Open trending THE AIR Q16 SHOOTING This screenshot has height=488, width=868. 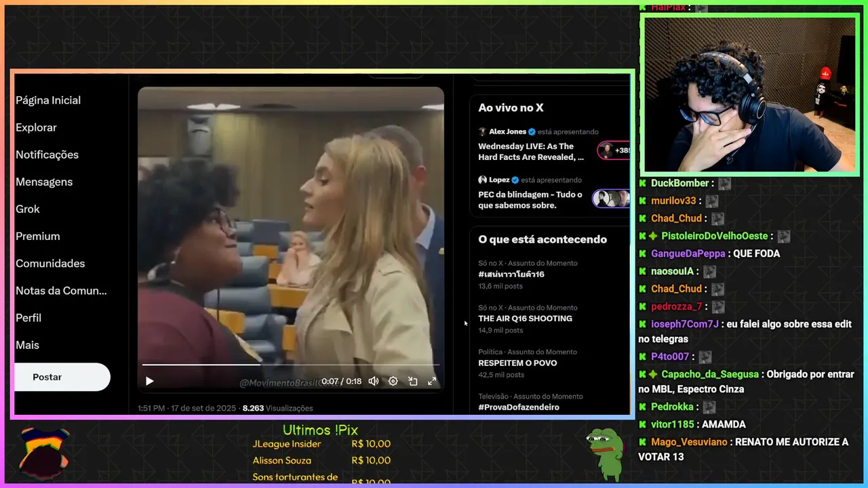[x=525, y=319]
